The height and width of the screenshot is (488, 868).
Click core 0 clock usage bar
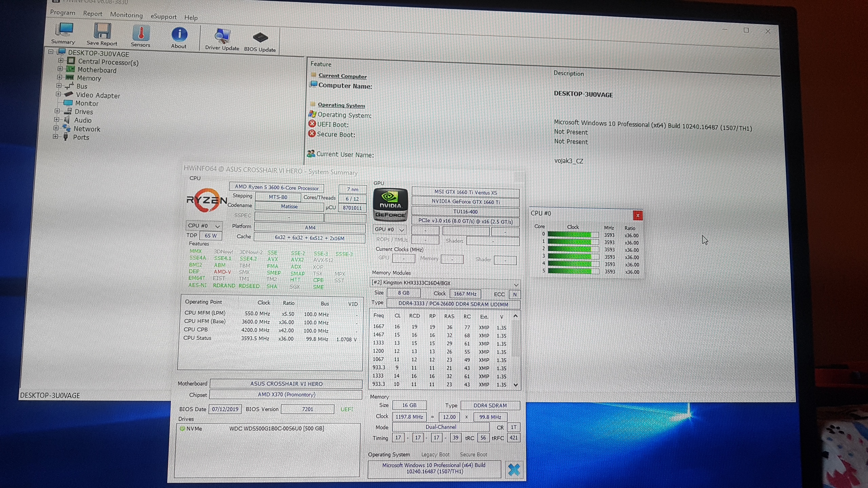pos(573,235)
